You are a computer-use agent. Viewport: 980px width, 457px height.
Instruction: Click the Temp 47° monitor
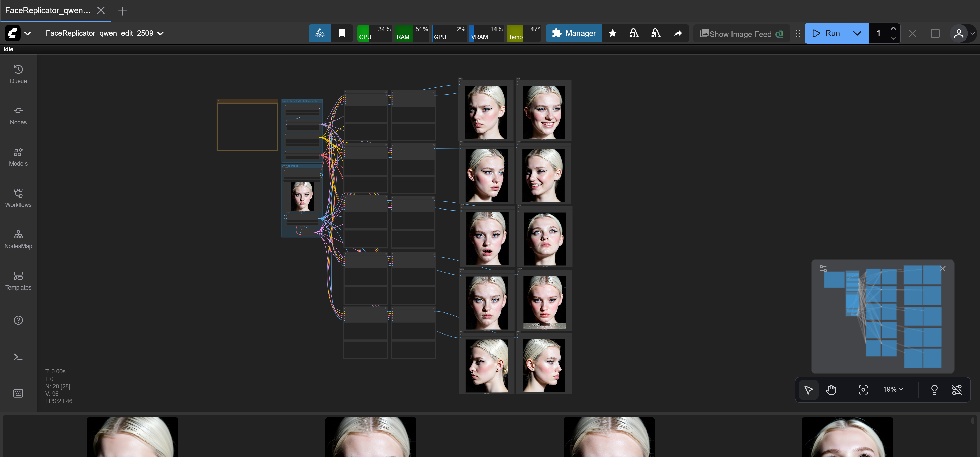point(524,33)
